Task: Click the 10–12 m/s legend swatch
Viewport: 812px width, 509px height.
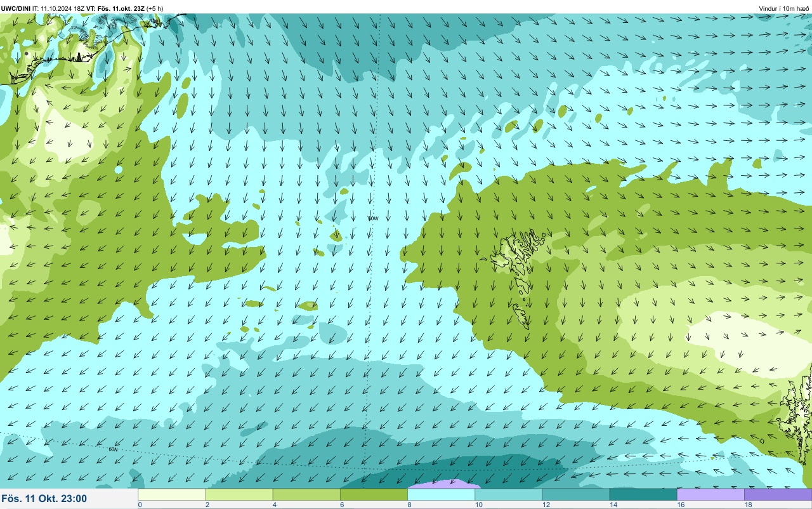Action: click(508, 494)
